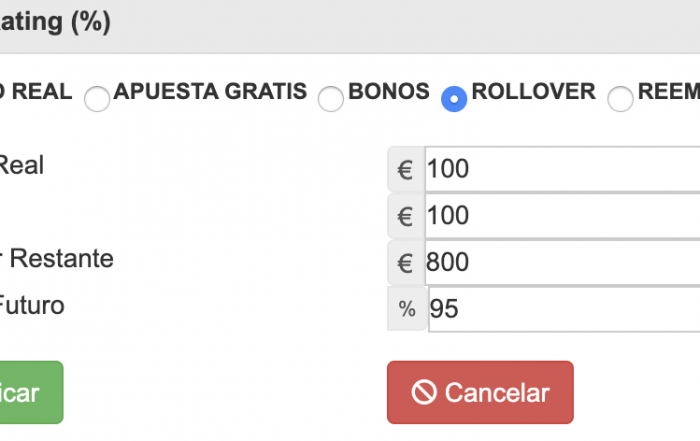Viewport: 700px width, 441px height.
Task: Click the ban icon on Cancelar button
Action: click(x=424, y=392)
